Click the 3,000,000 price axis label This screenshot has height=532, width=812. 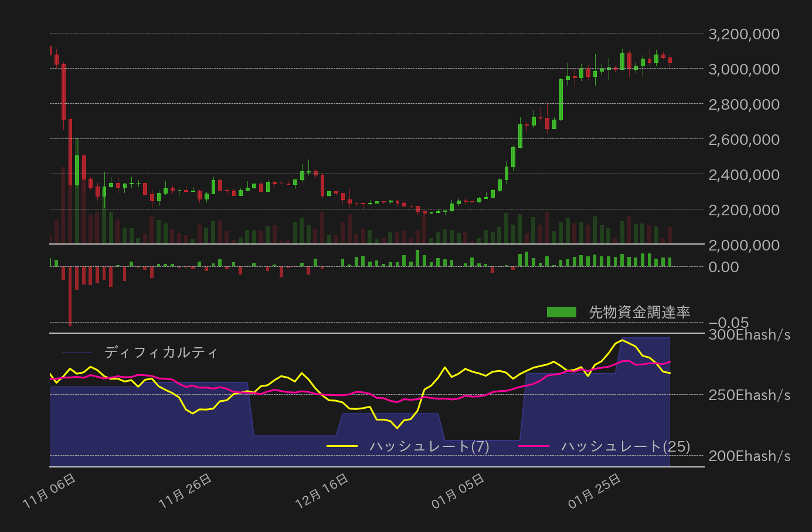743,69
